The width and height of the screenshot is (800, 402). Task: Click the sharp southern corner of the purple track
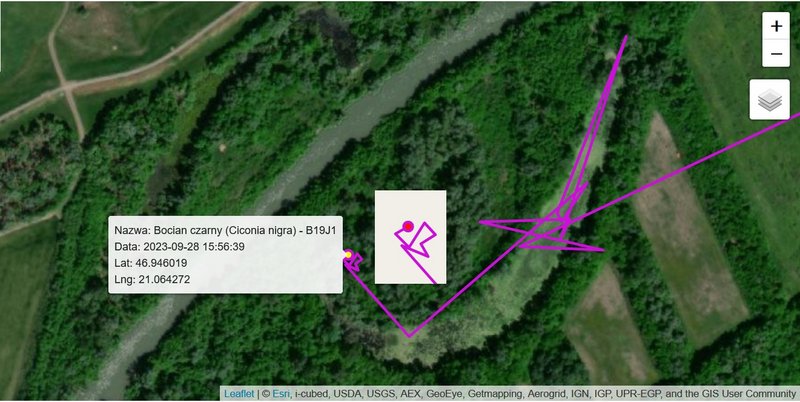tap(410, 336)
